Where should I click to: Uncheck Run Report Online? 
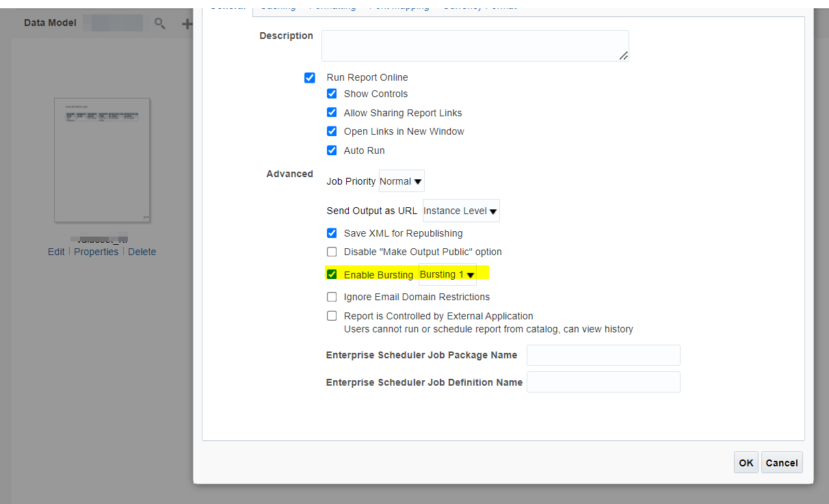(x=310, y=77)
